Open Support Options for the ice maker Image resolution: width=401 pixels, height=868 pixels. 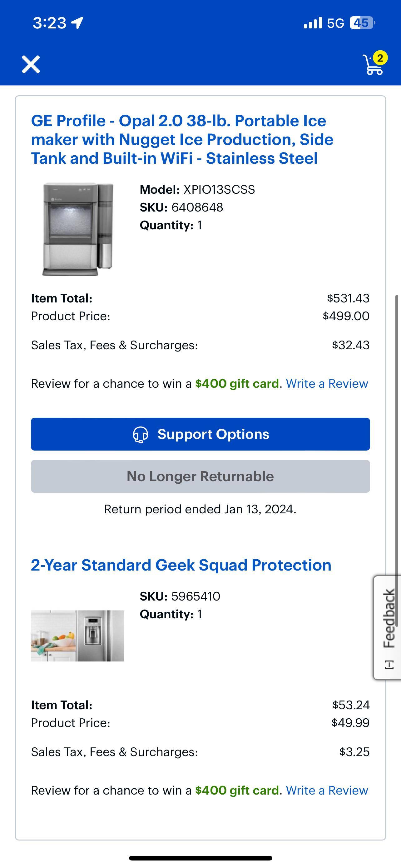coord(200,434)
